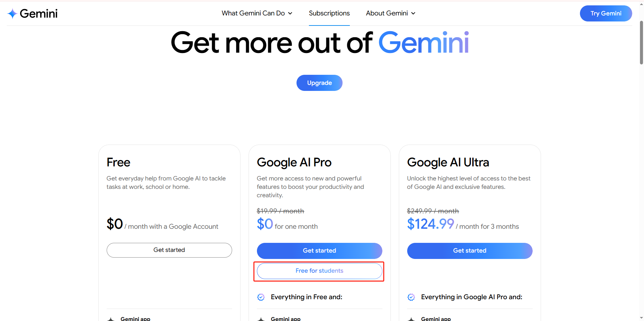
Task: Expand the About Gemini chevron
Action: pos(413,13)
